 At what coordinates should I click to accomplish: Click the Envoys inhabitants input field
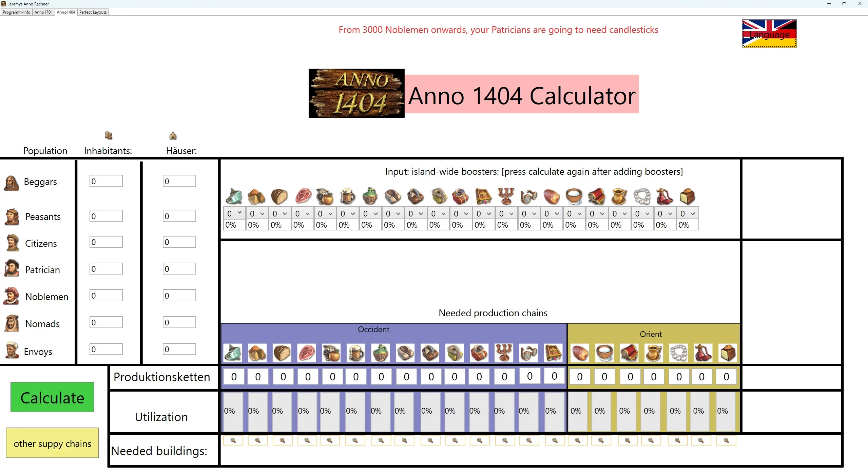click(x=106, y=349)
